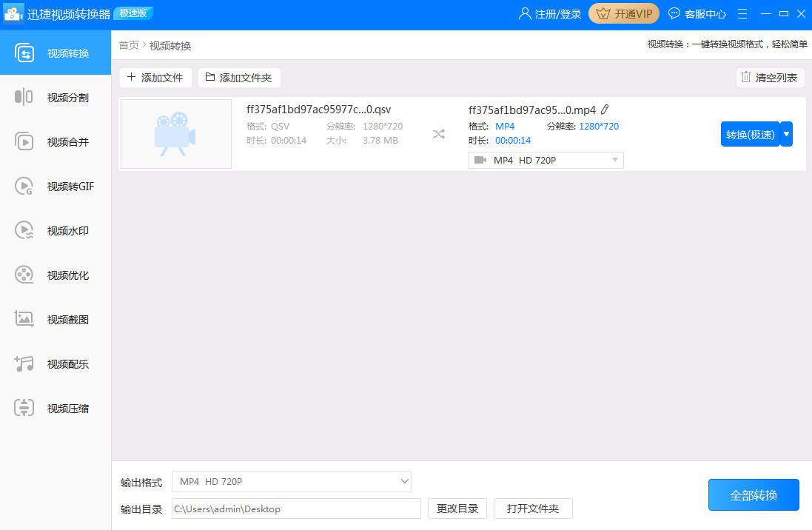Click 首页 breadcrumb link
Viewport: 812px width, 530px height.
coord(129,46)
